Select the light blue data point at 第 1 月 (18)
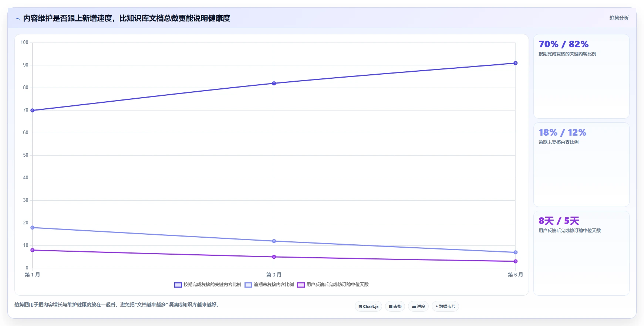This screenshot has height=326, width=644. tap(33, 228)
